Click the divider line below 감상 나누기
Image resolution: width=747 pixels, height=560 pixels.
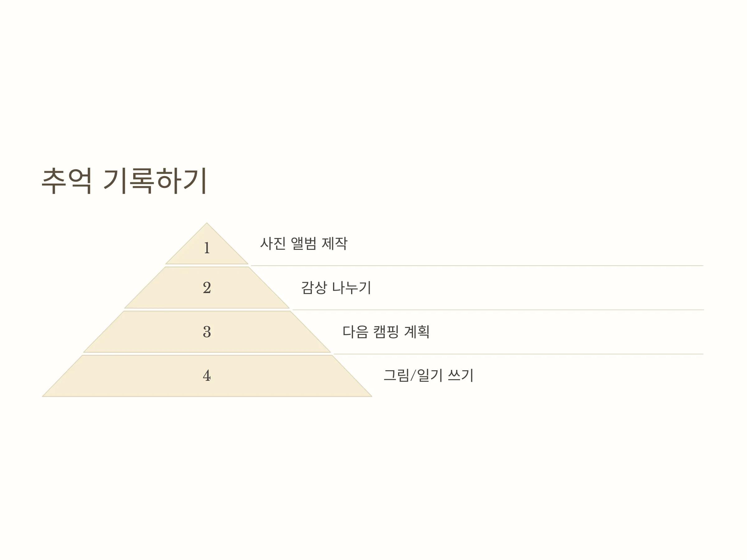tap(498, 310)
